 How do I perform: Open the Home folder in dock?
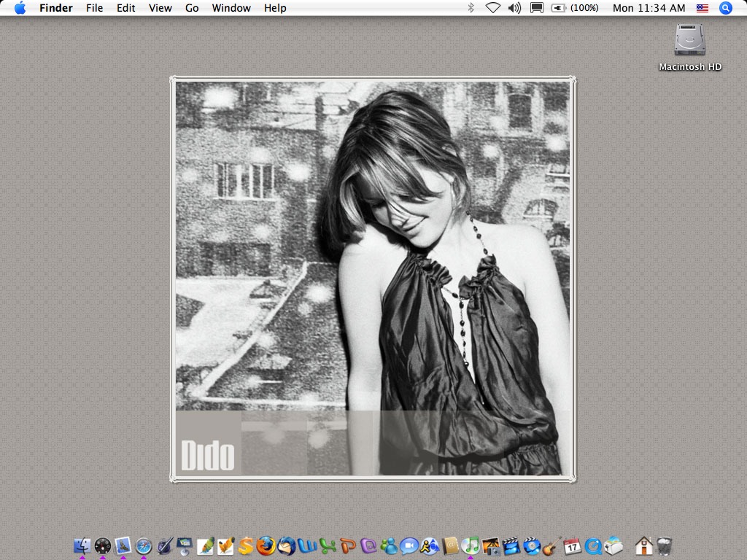[x=643, y=545]
